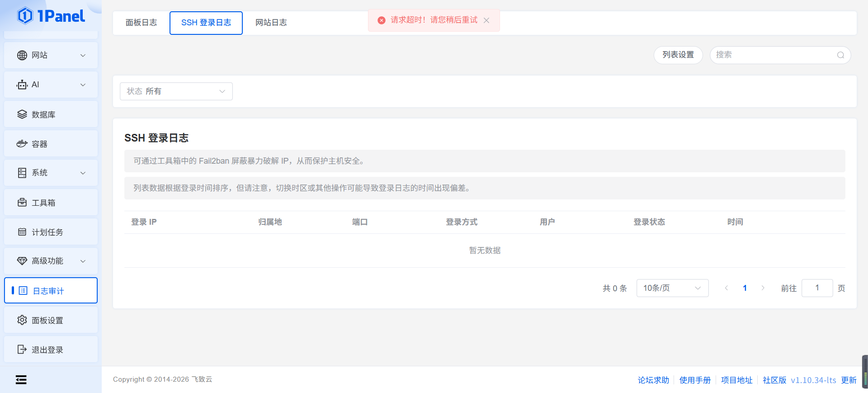Dismiss the request timeout error message
The image size is (868, 393).
tap(486, 20)
